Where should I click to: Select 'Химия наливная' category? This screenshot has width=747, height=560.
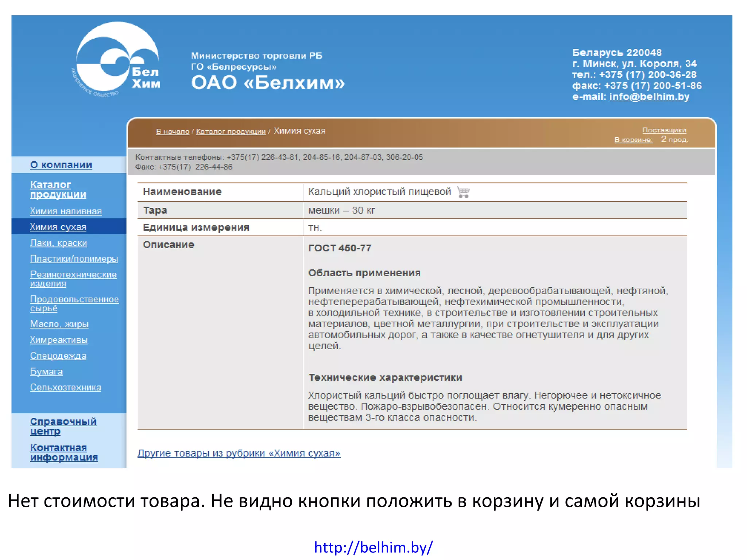[66, 211]
